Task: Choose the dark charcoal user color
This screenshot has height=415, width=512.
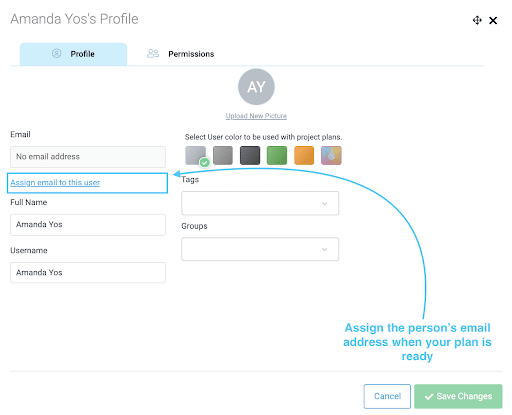Action: coord(250,155)
